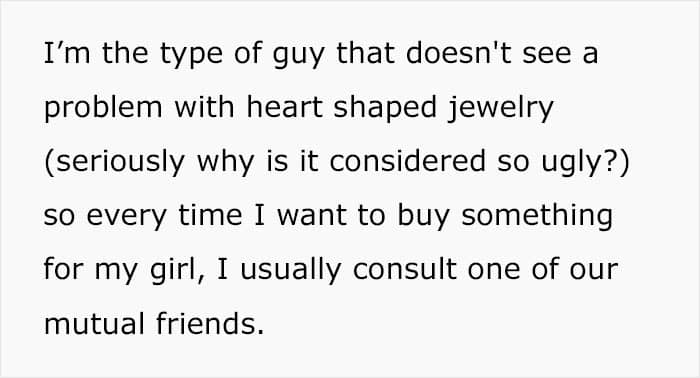Click the word "ugly?)"

tap(585, 162)
